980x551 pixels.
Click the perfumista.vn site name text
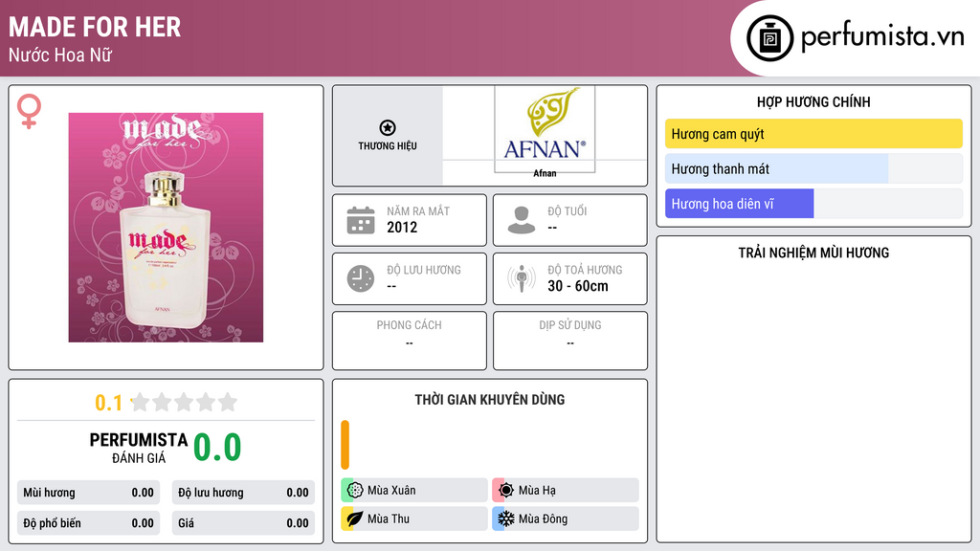(881, 38)
